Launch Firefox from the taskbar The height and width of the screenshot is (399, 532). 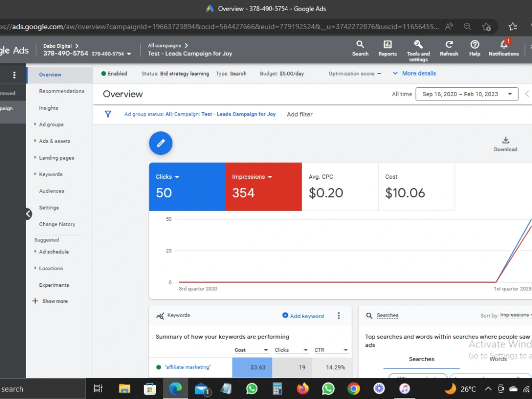pyautogui.click(x=303, y=388)
